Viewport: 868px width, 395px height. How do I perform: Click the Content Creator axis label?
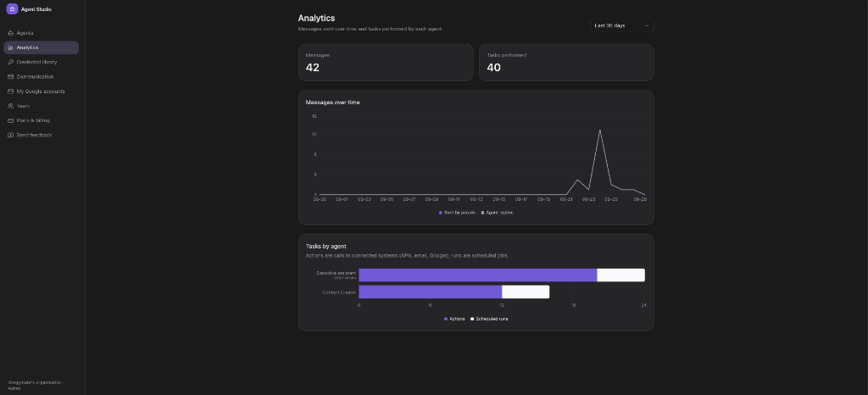[339, 292]
